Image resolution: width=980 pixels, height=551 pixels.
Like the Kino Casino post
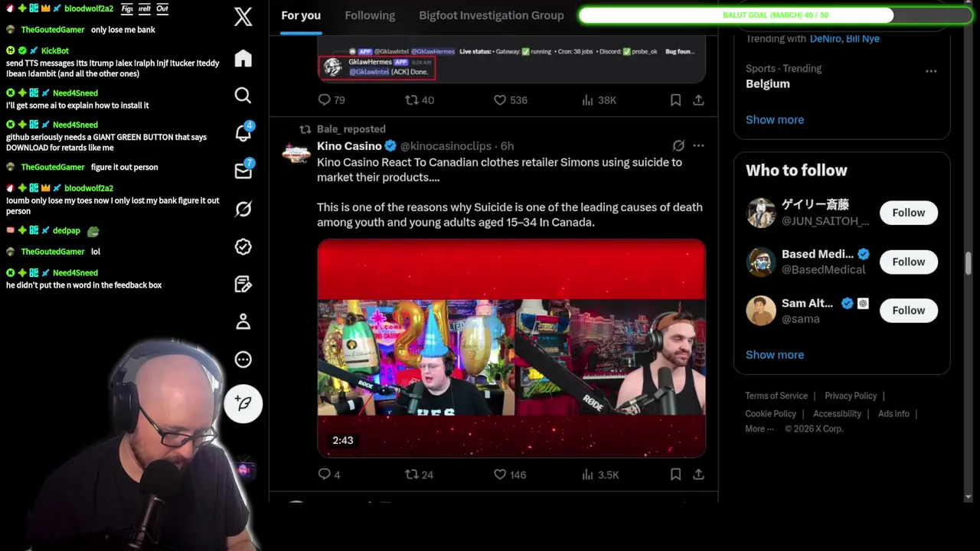[510, 474]
